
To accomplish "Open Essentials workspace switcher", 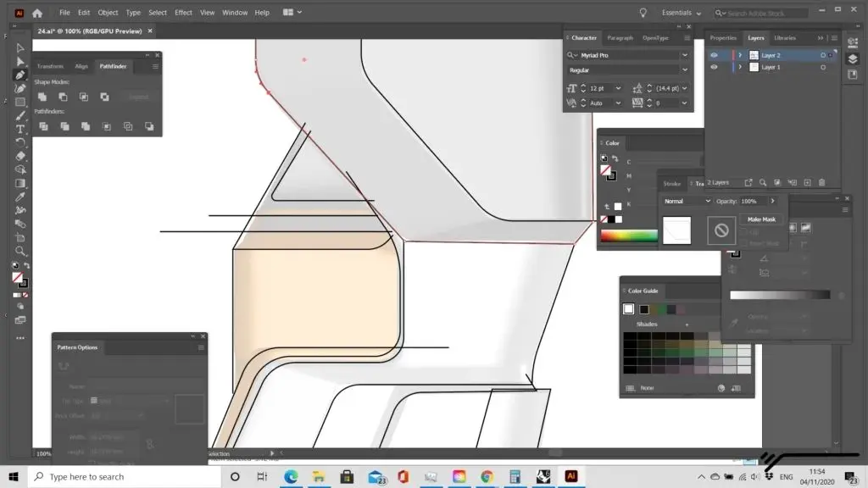I will click(682, 13).
